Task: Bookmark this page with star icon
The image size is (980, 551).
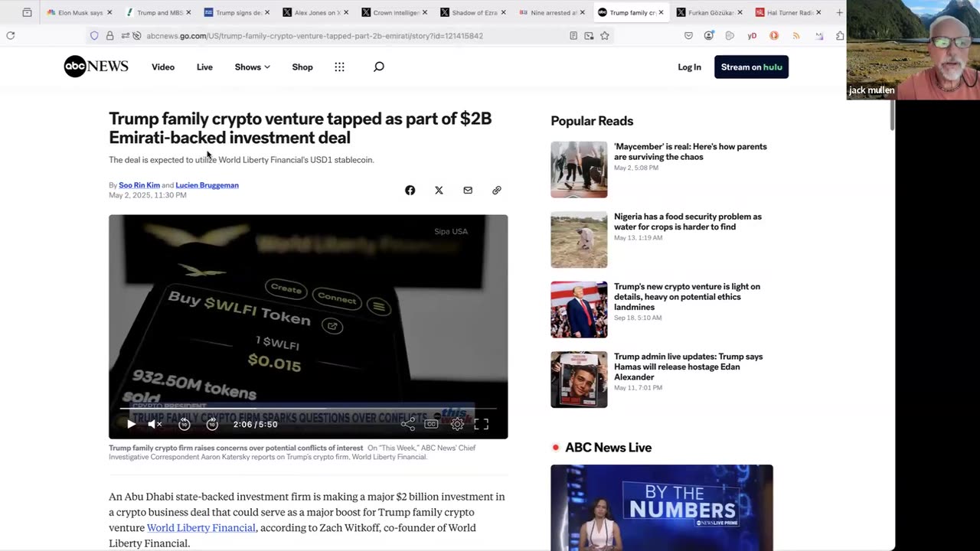Action: pos(605,35)
